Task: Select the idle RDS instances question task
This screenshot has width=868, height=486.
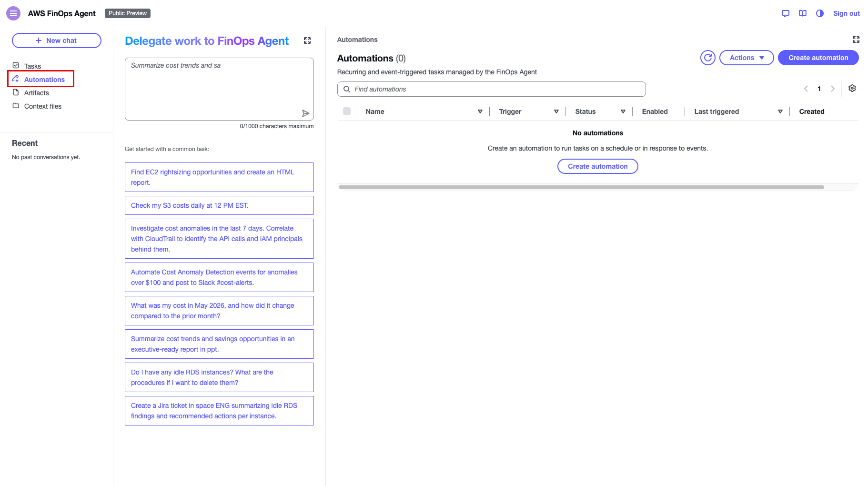Action: pyautogui.click(x=219, y=377)
